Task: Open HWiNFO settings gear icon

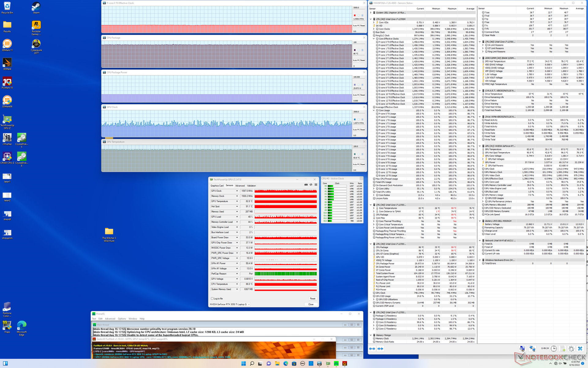Action: pos(571,349)
